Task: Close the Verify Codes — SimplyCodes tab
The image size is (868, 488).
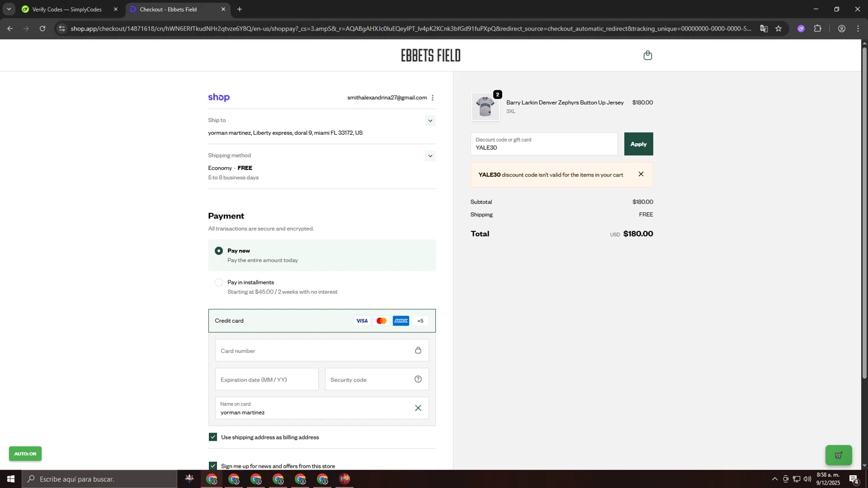Action: (x=115, y=9)
